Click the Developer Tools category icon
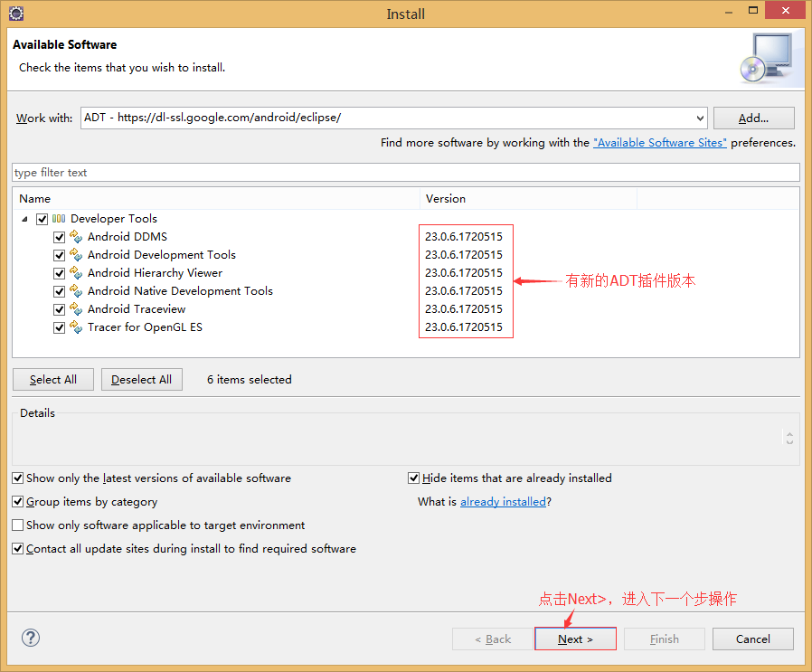812x672 pixels. (59, 219)
